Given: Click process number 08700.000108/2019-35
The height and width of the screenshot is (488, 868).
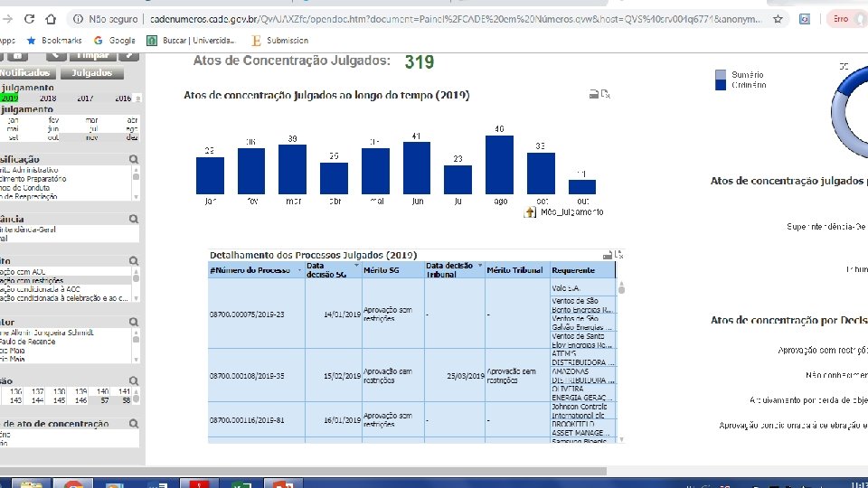Looking at the screenshot, I should pyautogui.click(x=247, y=376).
